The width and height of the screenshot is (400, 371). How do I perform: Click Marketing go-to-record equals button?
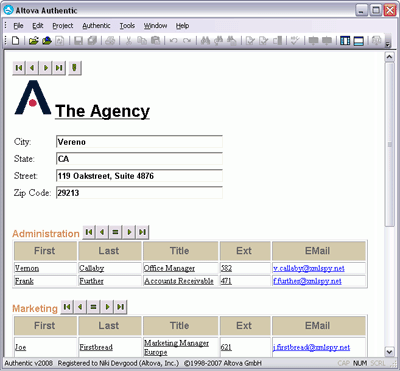pos(94,307)
